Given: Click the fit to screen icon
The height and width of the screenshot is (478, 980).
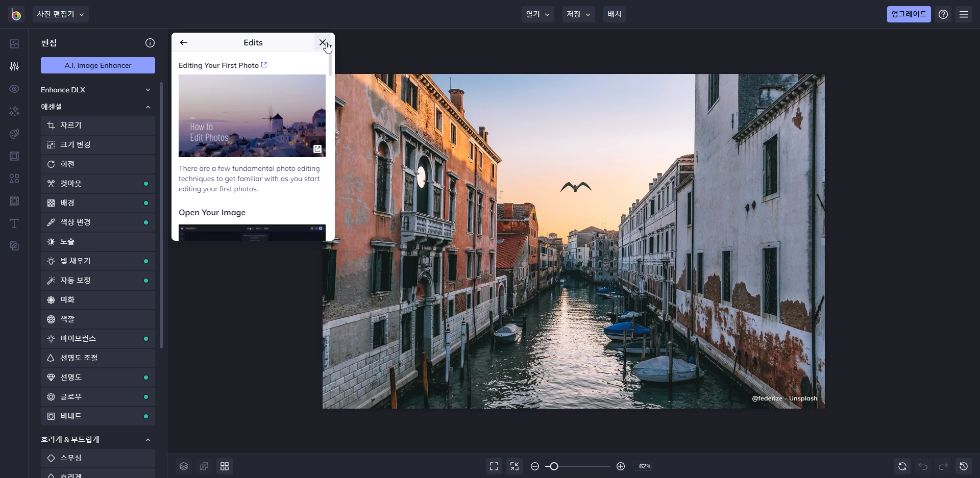Looking at the screenshot, I should [494, 466].
